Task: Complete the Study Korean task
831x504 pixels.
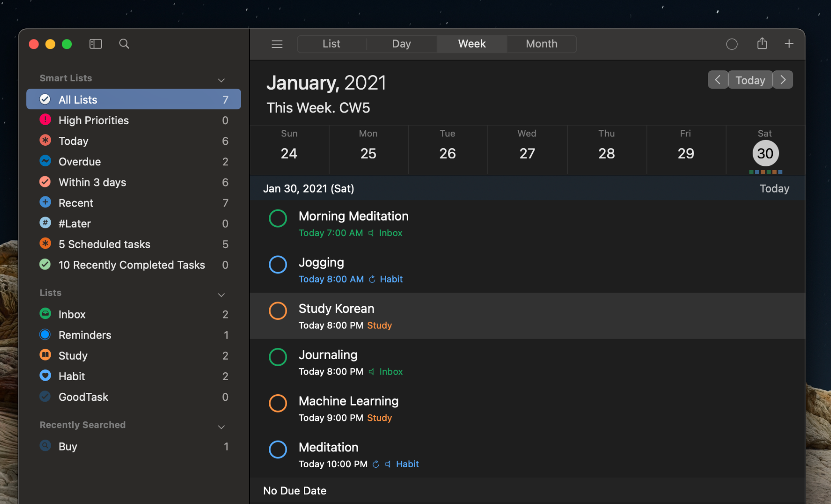Action: pyautogui.click(x=278, y=311)
